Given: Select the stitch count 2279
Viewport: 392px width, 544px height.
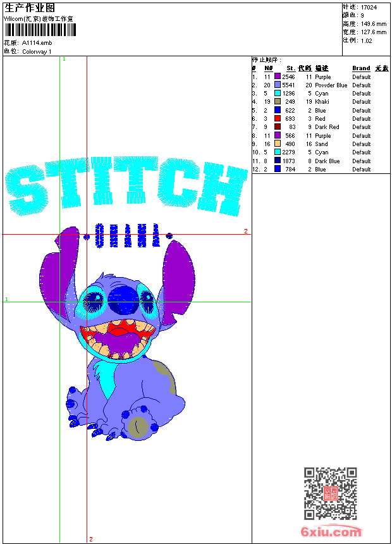Looking at the screenshot, I should click(288, 152).
